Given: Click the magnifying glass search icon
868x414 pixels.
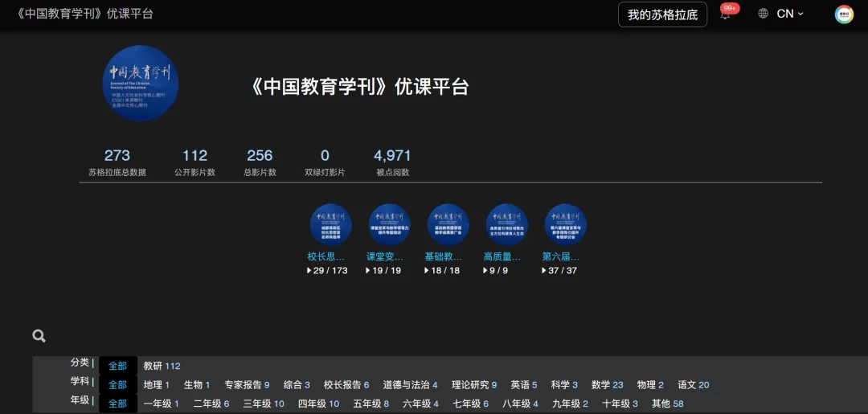Looking at the screenshot, I should (39, 336).
